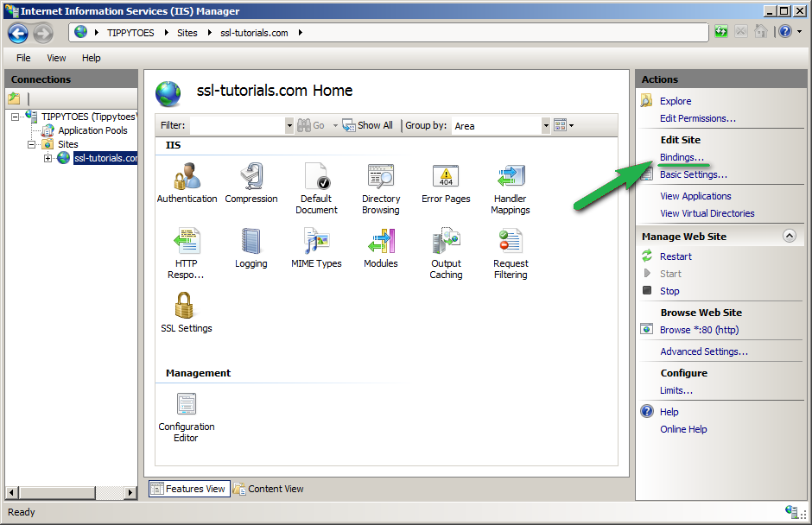
Task: Open the Configuration Editor
Action: 186,417
